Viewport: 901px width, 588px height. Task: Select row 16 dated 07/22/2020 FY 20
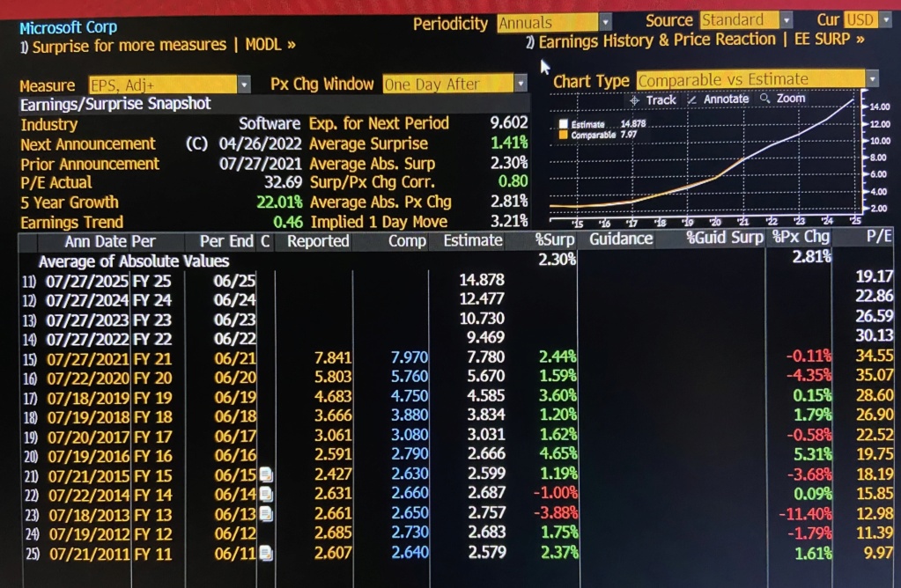tap(458, 378)
